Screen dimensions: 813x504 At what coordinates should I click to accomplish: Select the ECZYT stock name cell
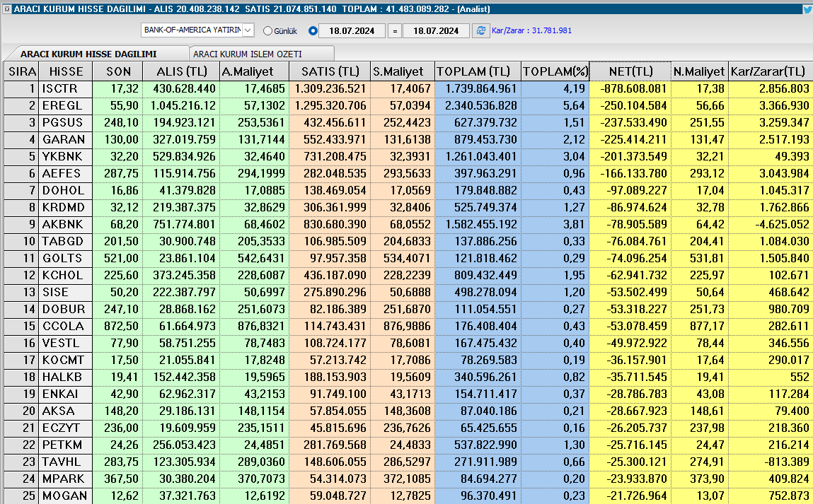[66, 428]
